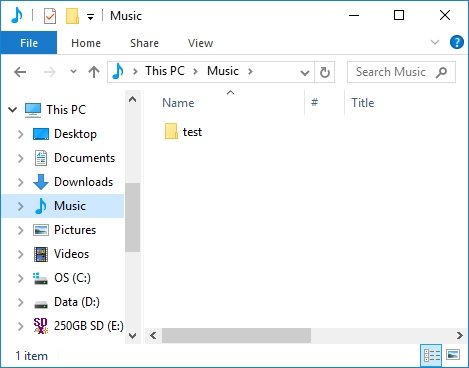469x368 pixels.
Task: Refresh the Music folder
Action: tap(325, 72)
